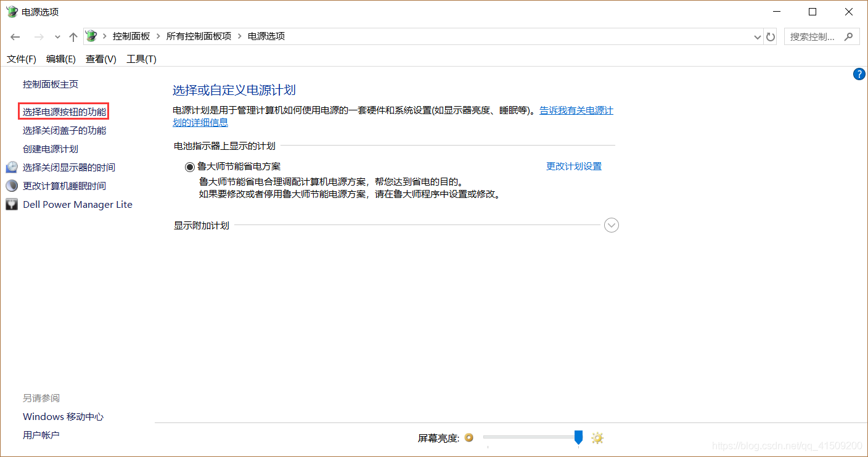868x457 pixels.
Task: Open Dell Power Manager Lite
Action: 78,205
